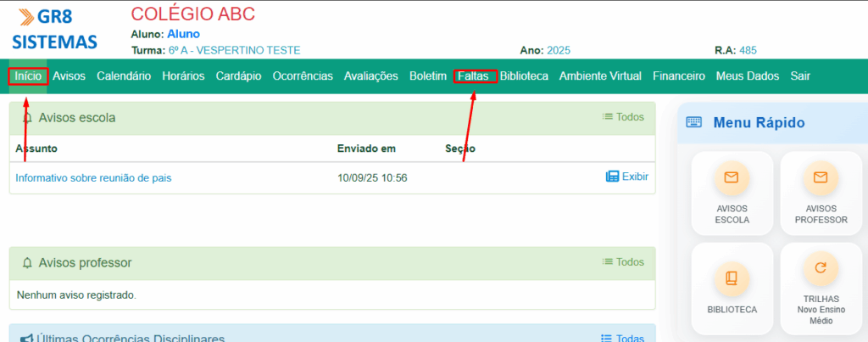Go to the Faltas menu item
The height and width of the screenshot is (342, 868).
tap(474, 76)
